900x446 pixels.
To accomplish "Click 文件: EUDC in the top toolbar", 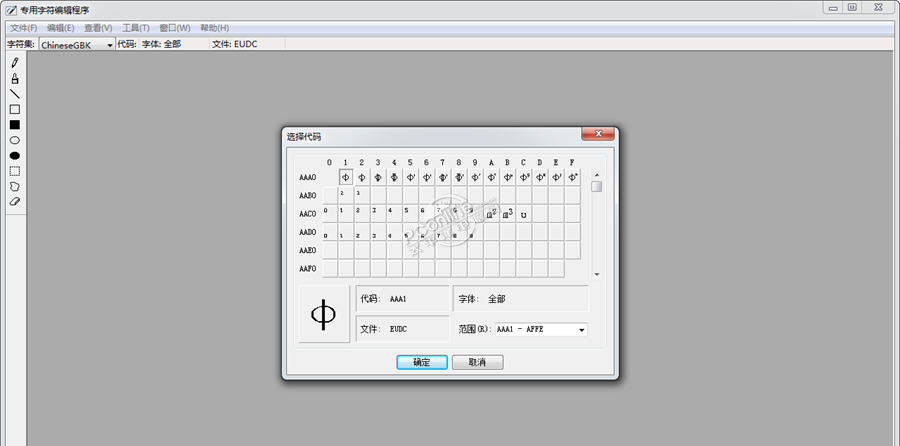I will pos(235,44).
